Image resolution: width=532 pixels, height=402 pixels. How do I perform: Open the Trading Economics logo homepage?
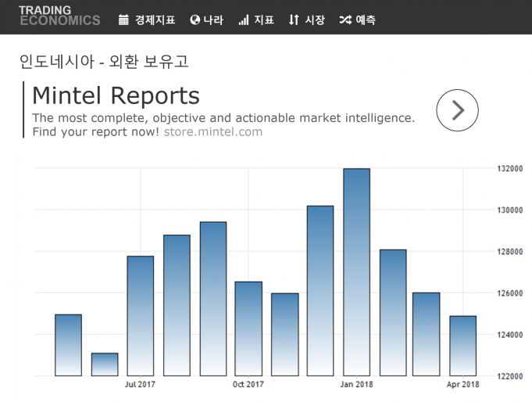pos(59,16)
